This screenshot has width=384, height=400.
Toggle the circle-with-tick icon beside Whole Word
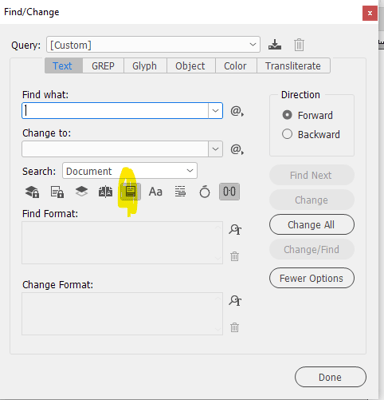pos(205,192)
